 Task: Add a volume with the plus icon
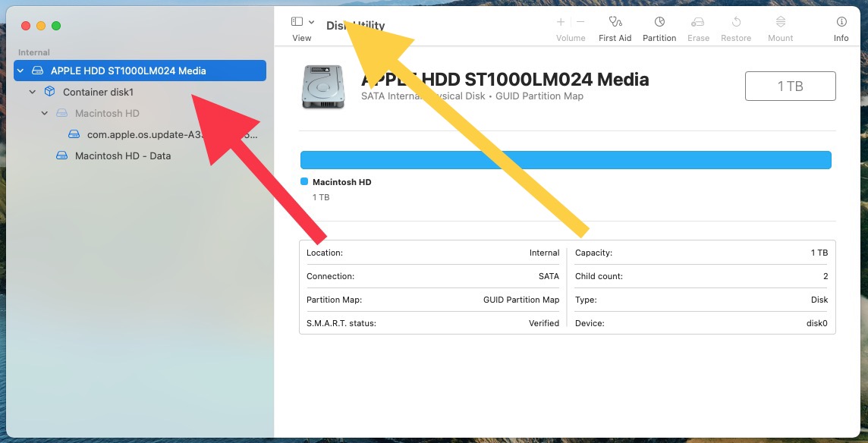(x=561, y=22)
